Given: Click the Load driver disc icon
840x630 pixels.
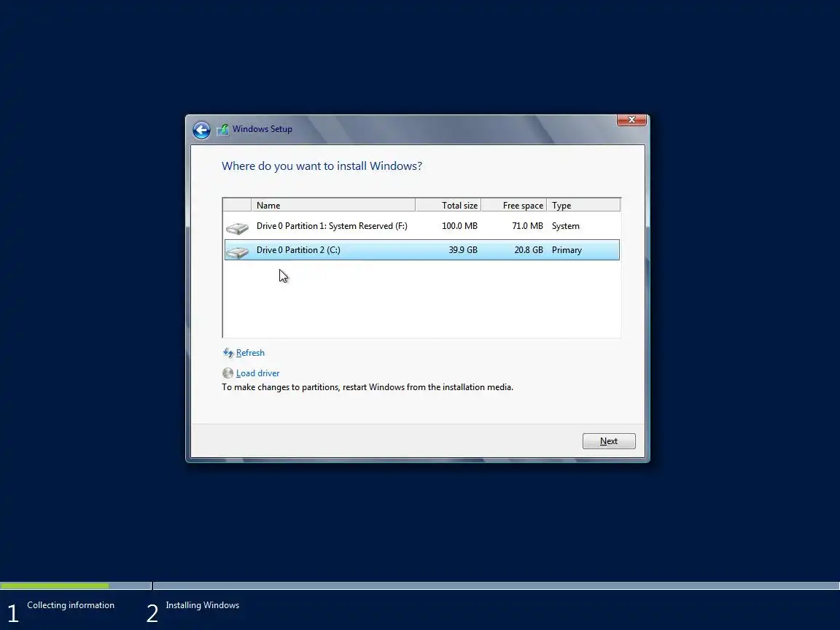Looking at the screenshot, I should click(x=227, y=373).
